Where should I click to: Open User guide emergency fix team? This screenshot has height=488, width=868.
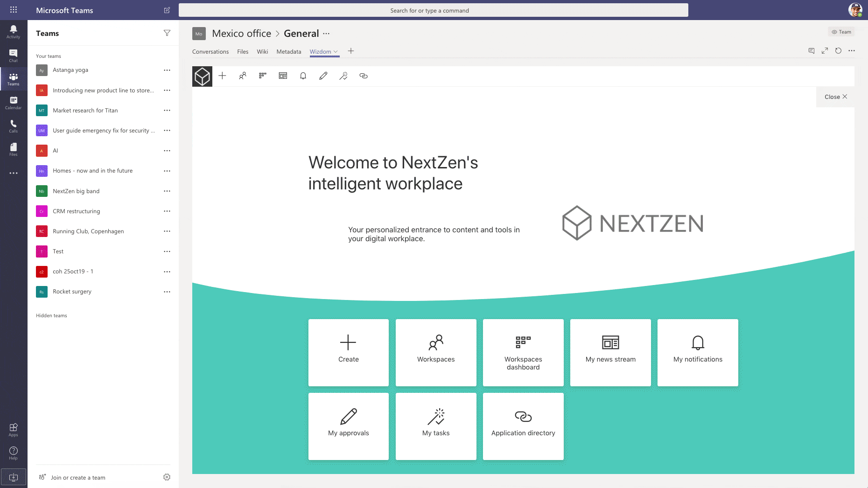103,131
